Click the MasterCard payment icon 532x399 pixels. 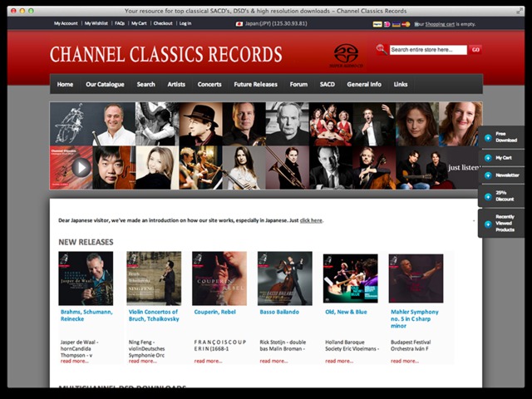(406, 24)
